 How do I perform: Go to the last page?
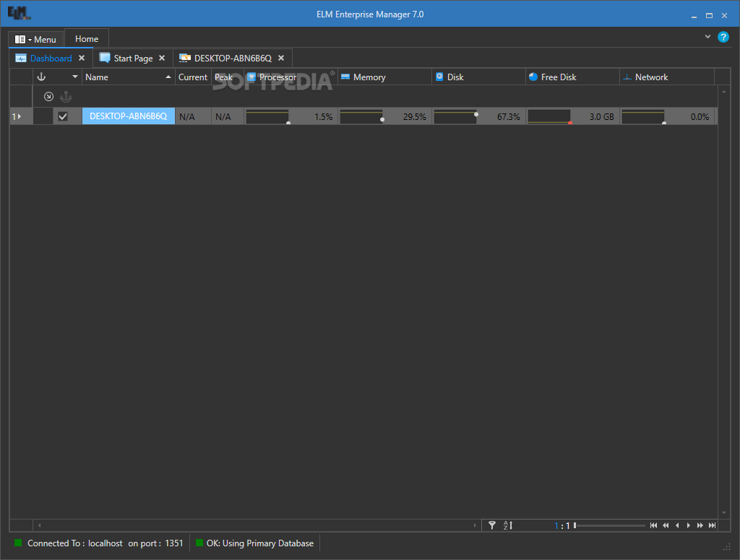pos(712,525)
